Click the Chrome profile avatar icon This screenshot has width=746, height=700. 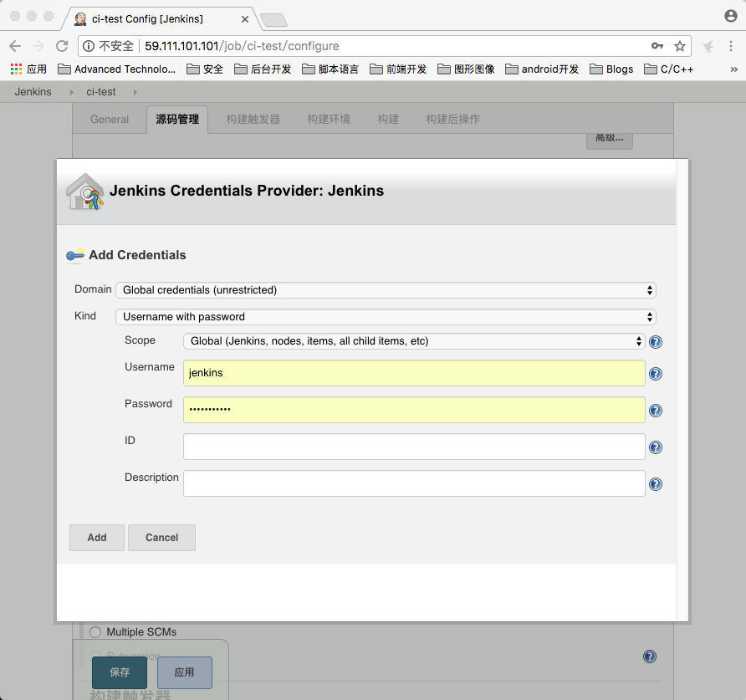pyautogui.click(x=730, y=16)
